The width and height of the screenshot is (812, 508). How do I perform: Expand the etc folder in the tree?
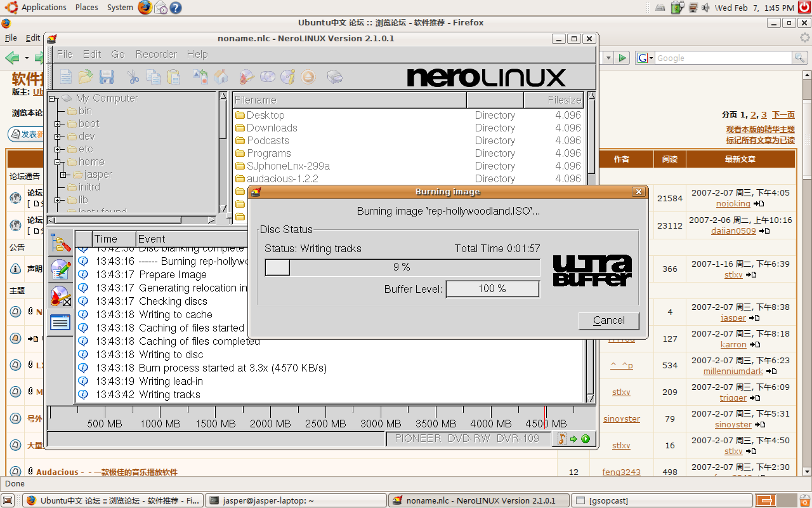58,149
